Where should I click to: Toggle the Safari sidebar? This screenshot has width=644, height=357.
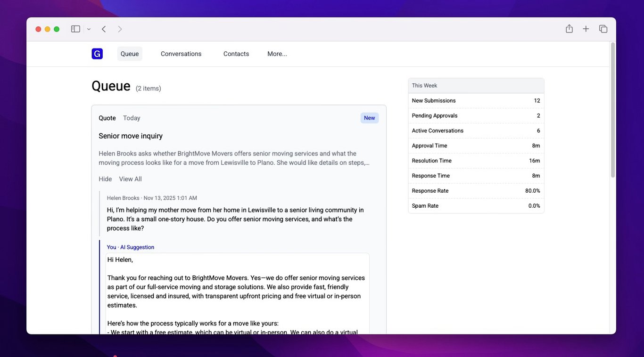75,29
